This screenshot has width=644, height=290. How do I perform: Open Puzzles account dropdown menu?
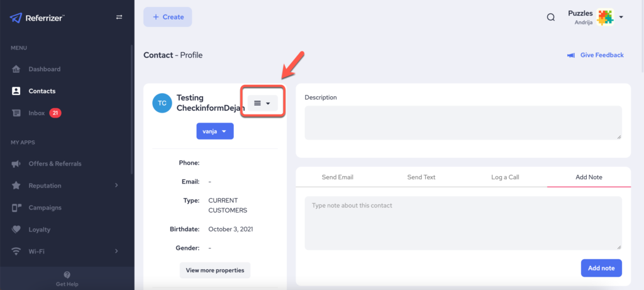(621, 18)
